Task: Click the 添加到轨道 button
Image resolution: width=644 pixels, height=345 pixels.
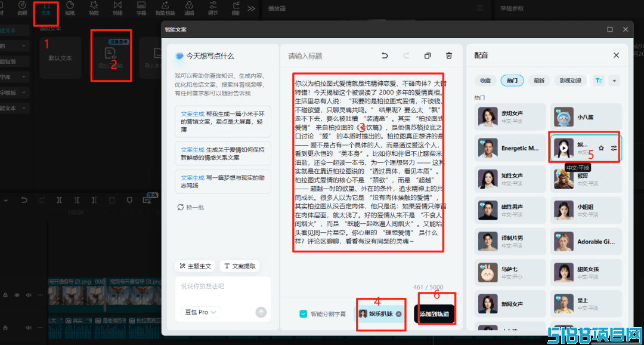Action: tap(434, 314)
